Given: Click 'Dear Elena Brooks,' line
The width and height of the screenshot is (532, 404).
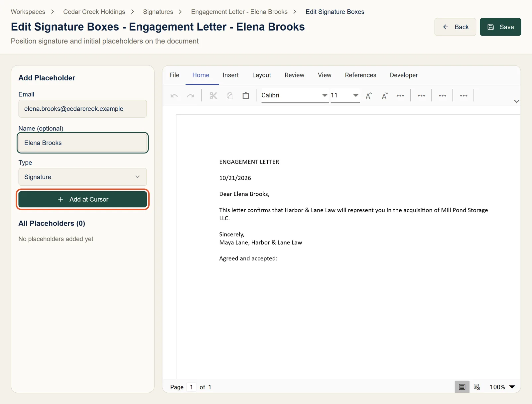Looking at the screenshot, I should pos(244,194).
